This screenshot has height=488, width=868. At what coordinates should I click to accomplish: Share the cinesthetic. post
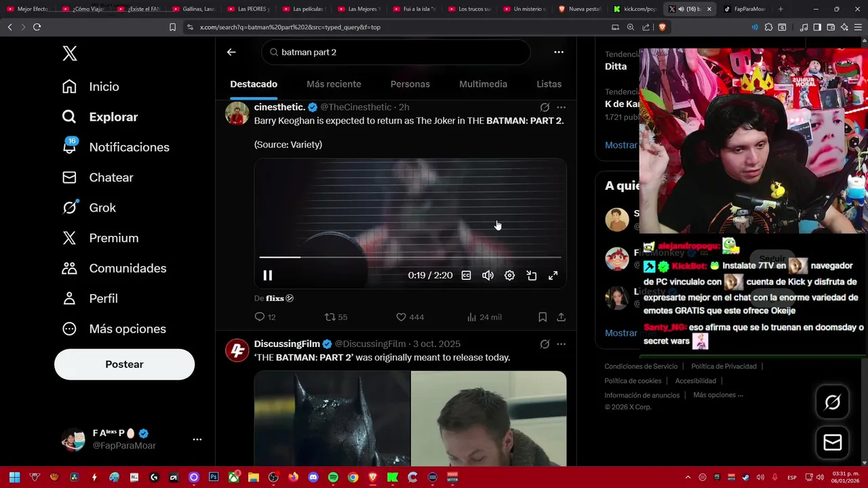[x=561, y=317]
